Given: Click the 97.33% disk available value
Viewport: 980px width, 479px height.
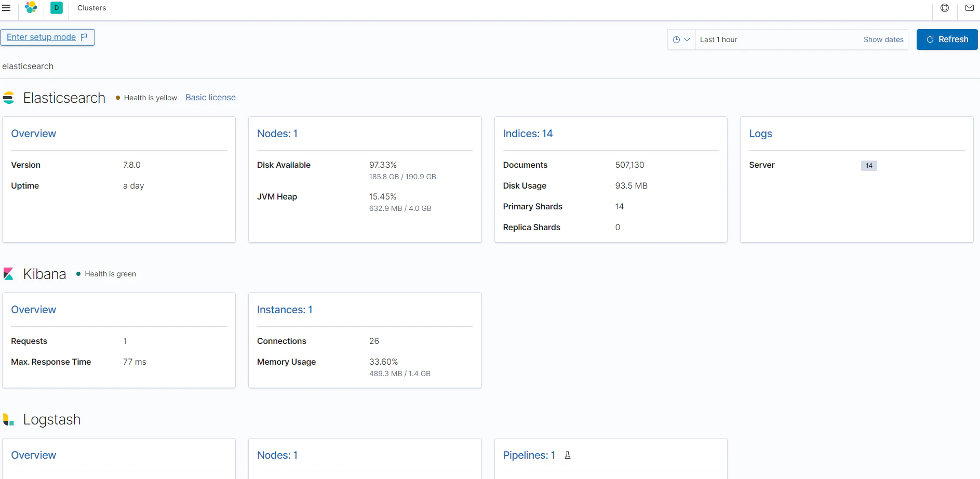Looking at the screenshot, I should [383, 165].
